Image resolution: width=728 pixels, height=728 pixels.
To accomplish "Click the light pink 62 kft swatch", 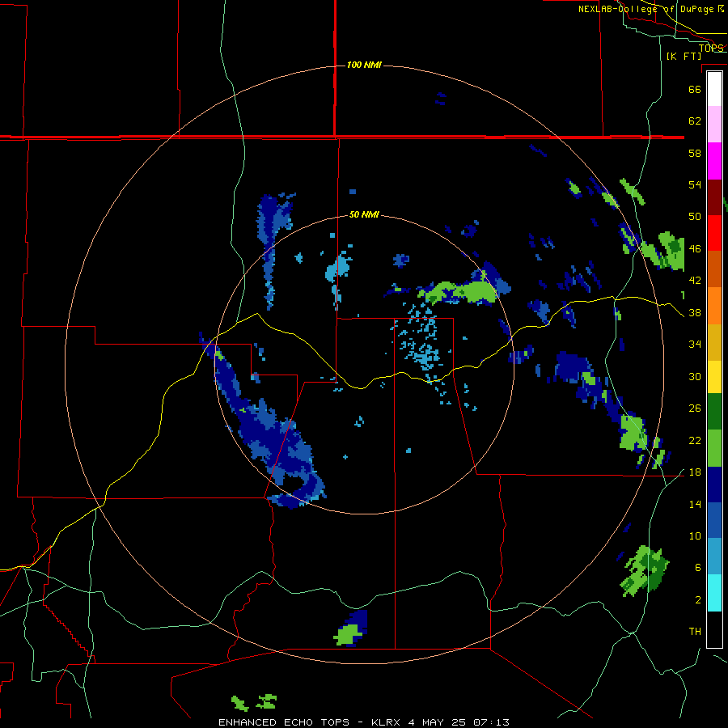I will 714,125.
